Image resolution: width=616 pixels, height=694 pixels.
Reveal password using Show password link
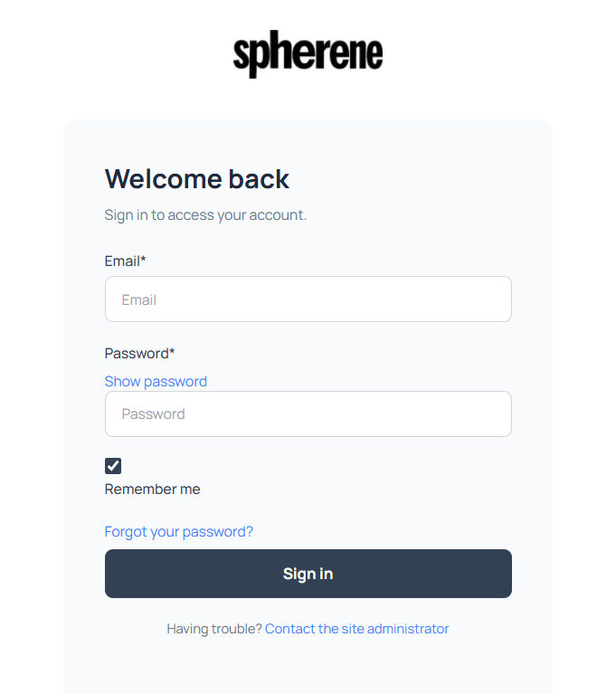156,382
